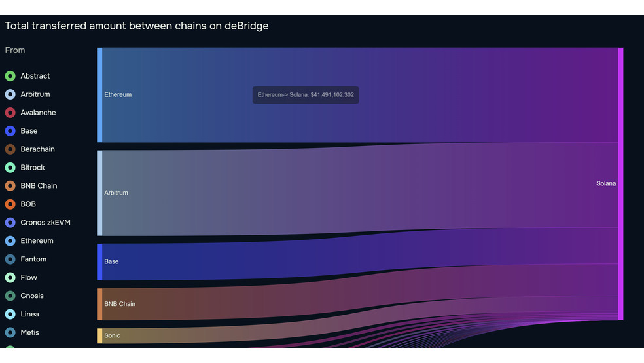Select the BOB legend label
This screenshot has height=363, width=644.
click(28, 204)
